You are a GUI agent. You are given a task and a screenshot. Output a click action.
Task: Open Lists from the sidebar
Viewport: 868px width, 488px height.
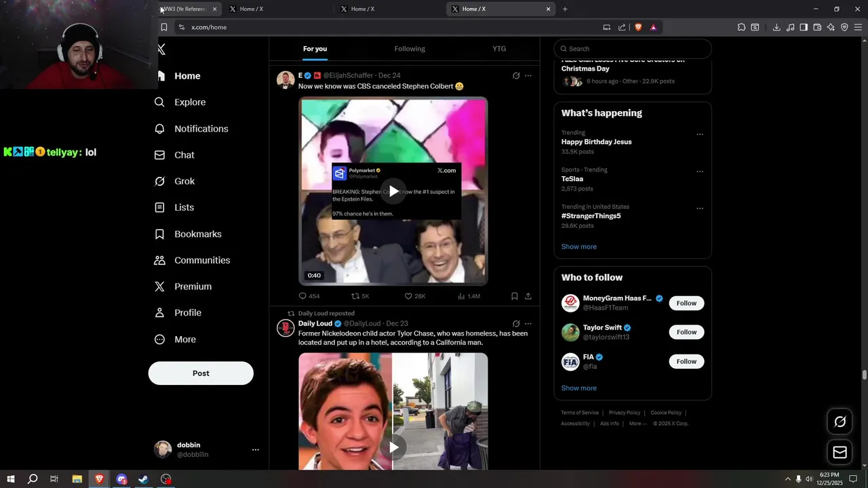pyautogui.click(x=175, y=207)
